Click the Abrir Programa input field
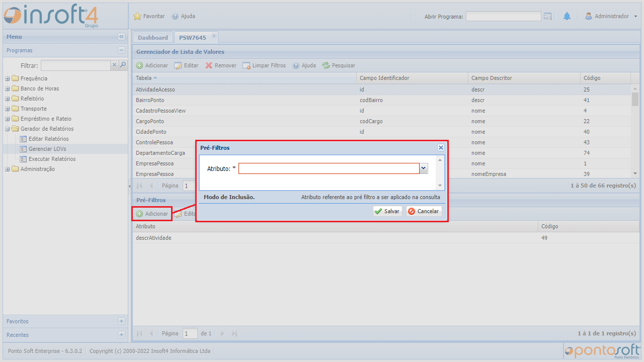The image size is (644, 362). (x=503, y=16)
